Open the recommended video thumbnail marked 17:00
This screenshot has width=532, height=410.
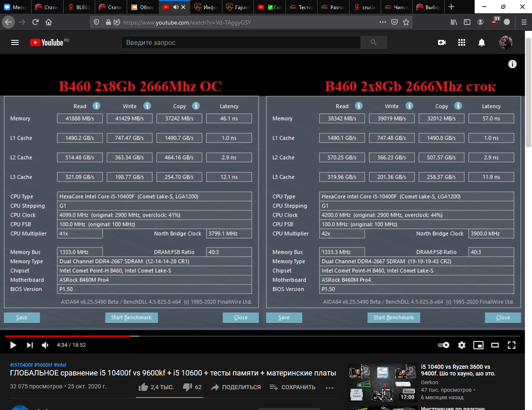point(382,383)
